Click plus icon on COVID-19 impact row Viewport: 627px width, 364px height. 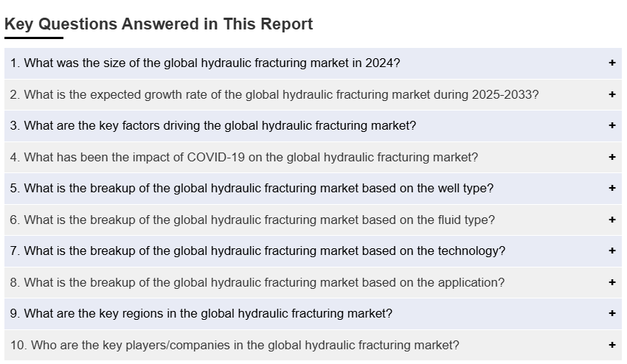[x=612, y=157]
